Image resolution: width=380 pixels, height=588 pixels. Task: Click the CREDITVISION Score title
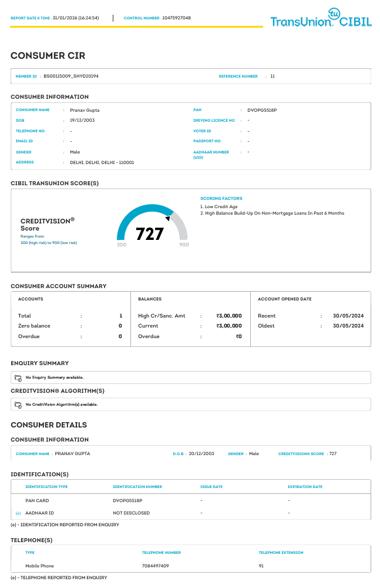tap(47, 225)
